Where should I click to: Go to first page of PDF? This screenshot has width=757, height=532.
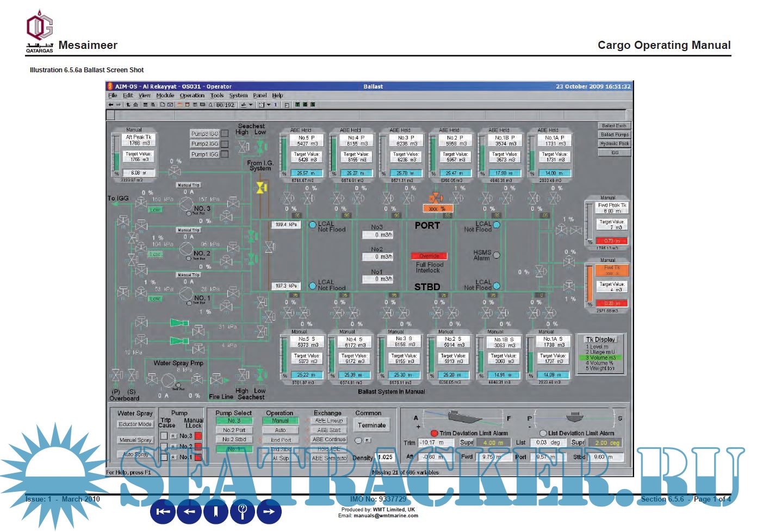[x=163, y=511]
